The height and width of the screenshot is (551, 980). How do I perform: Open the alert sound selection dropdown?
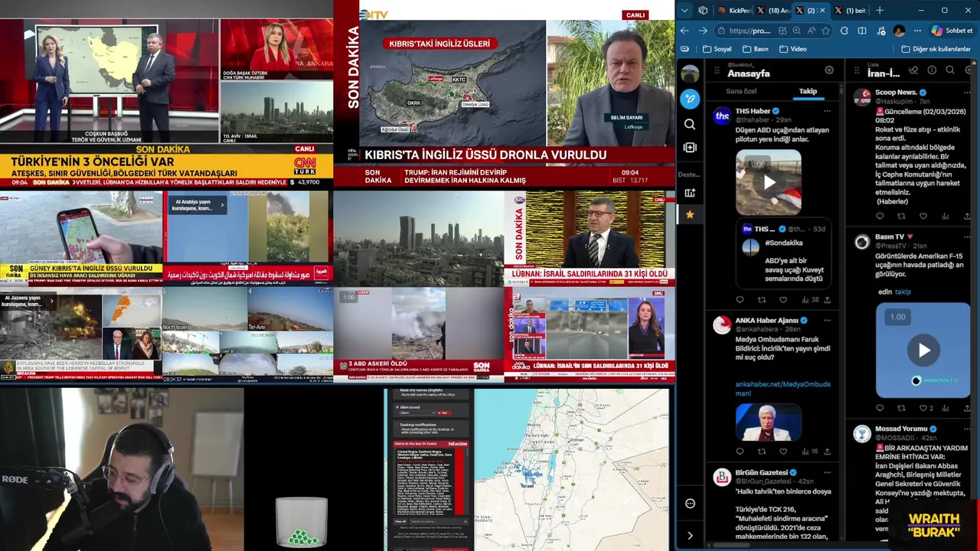pos(417,412)
